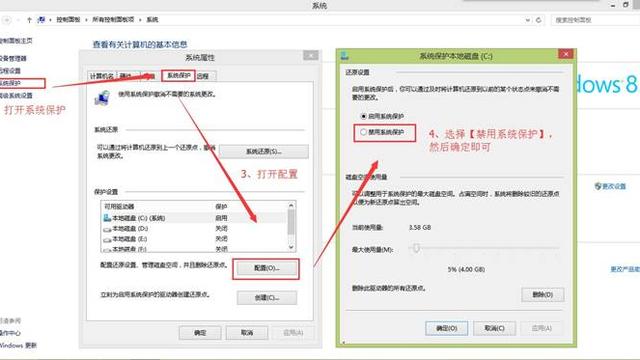Viewport: 640px width, 360px height.
Task: Expand the breadcrumb arrow after 所有控制面板项
Action: point(140,20)
